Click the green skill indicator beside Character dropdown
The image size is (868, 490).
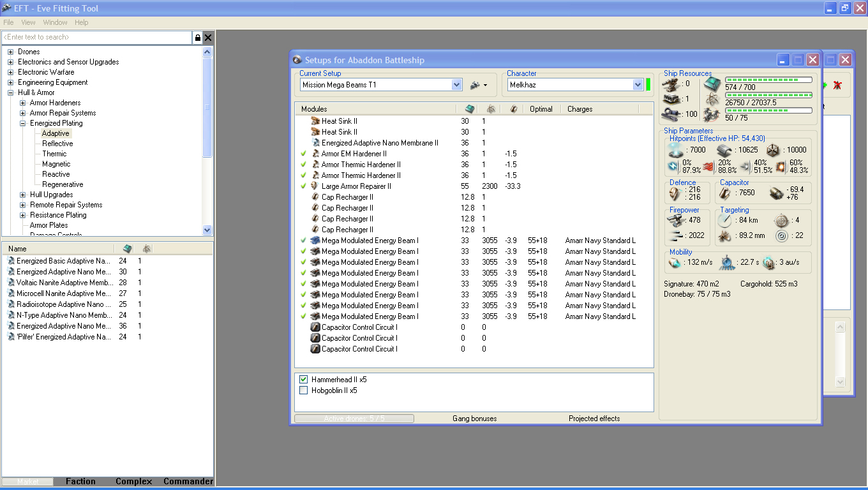coord(648,84)
